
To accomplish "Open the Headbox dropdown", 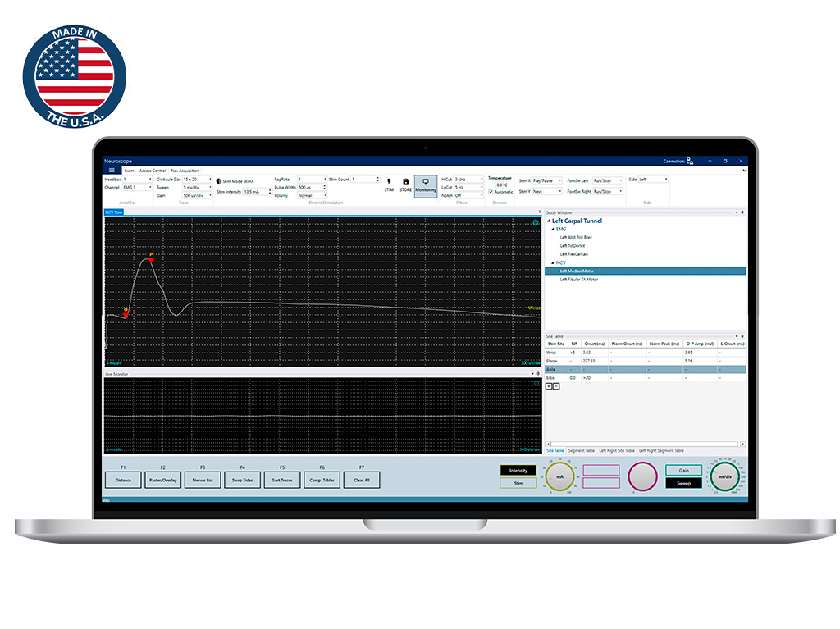I will (138, 180).
